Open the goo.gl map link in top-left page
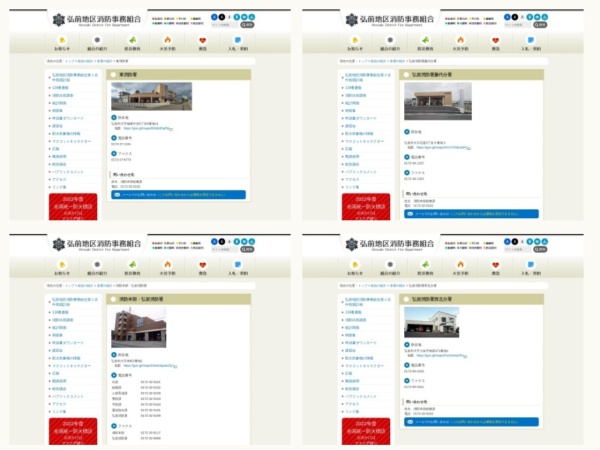 [148, 128]
